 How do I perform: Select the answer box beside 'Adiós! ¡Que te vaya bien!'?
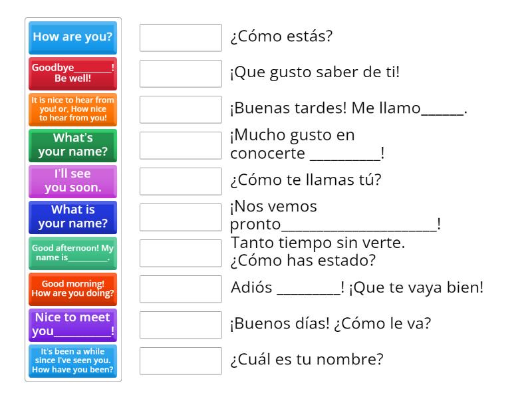(181, 289)
